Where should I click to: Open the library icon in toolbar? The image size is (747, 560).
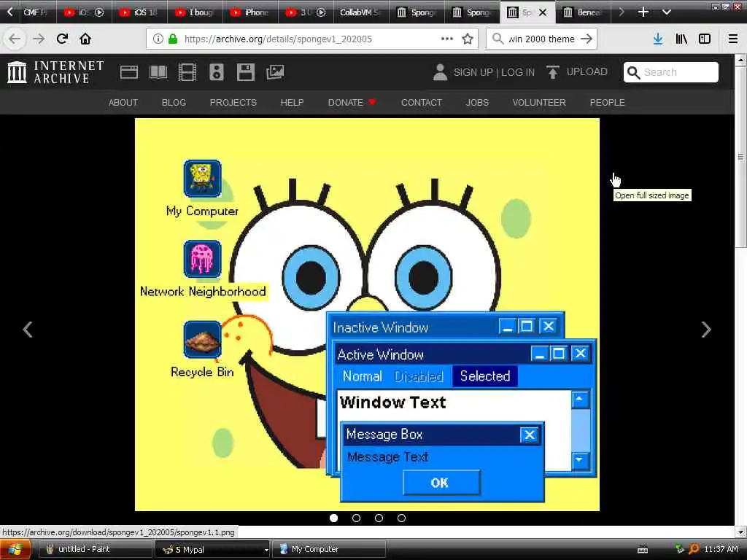coord(681,39)
